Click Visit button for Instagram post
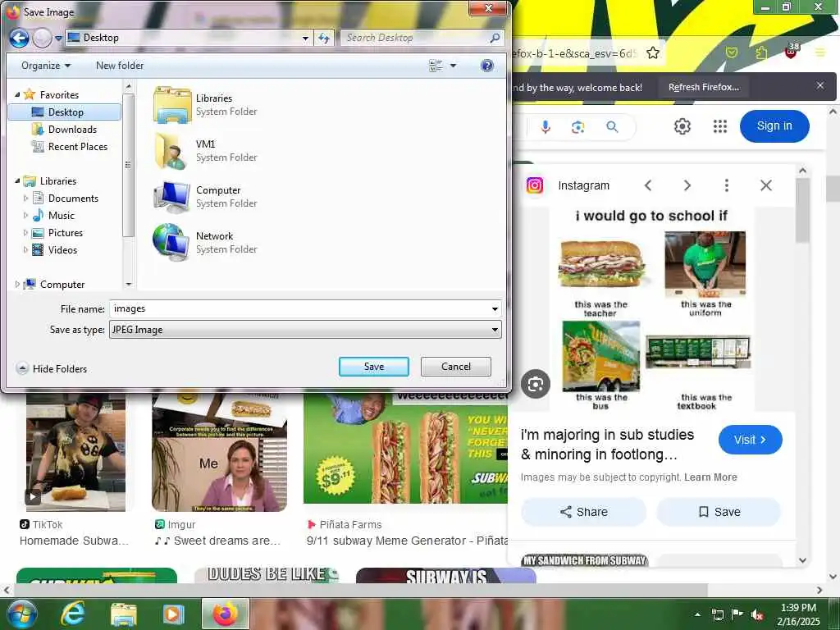 750,440
